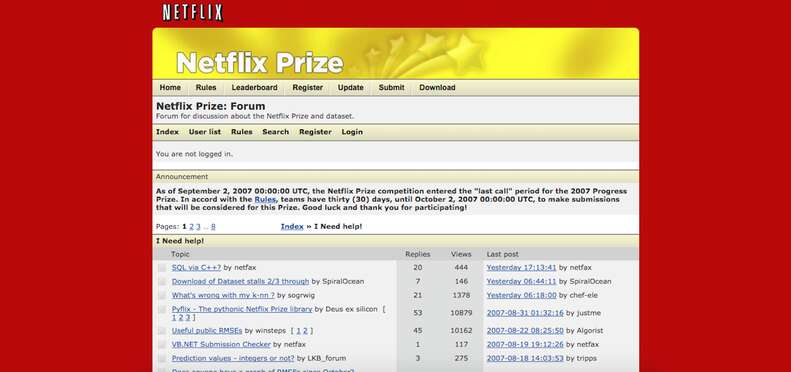This screenshot has height=372, width=791.
Task: Click the Login link
Action: click(352, 132)
